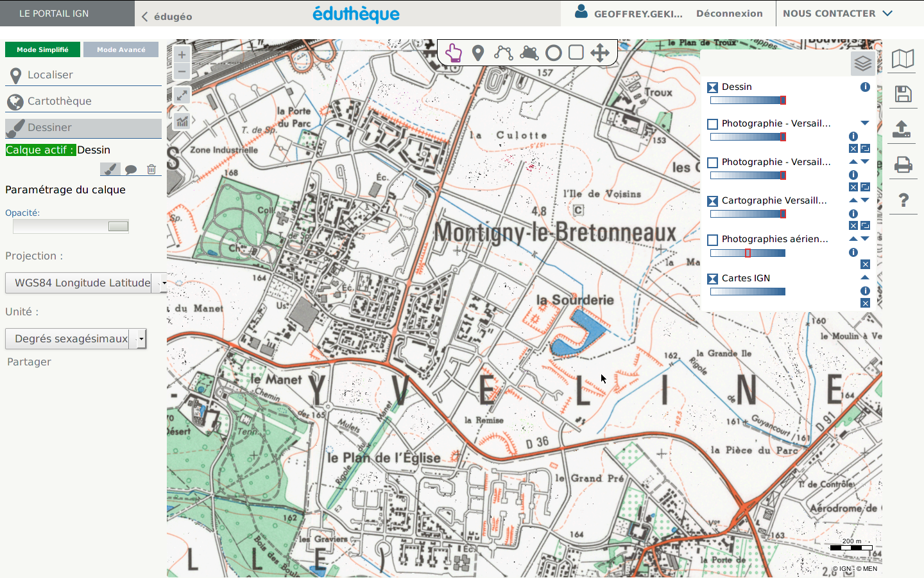Disable the Cartes IGN layer checkbox

tap(712, 279)
